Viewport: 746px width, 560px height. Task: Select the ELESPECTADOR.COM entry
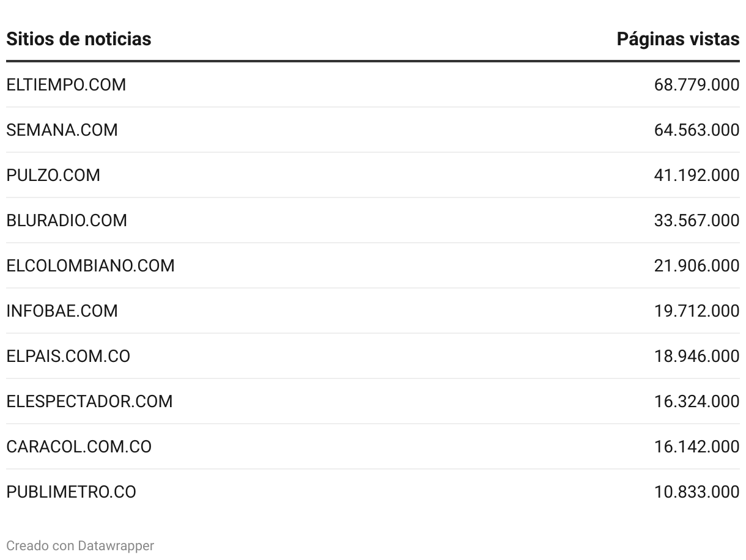coord(89,402)
